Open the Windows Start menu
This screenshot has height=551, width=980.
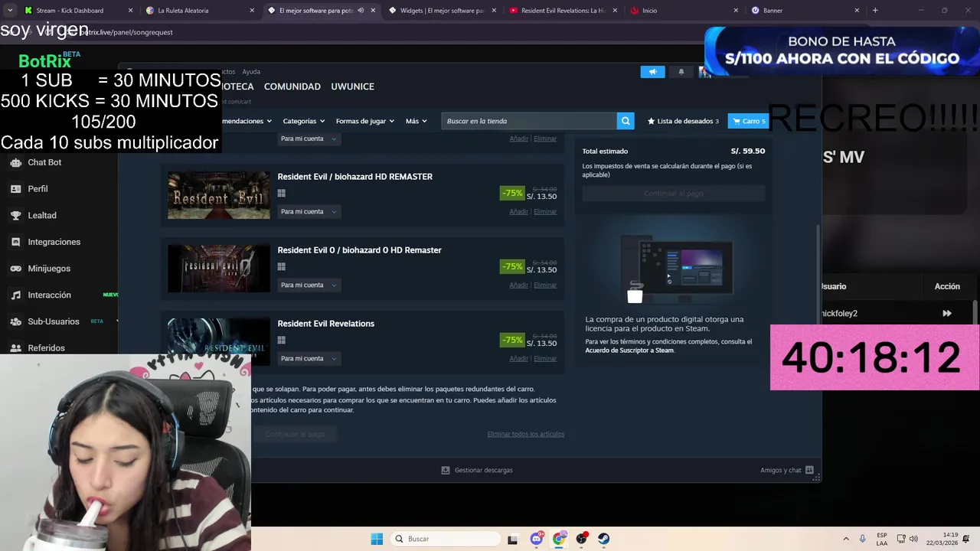coord(377,539)
